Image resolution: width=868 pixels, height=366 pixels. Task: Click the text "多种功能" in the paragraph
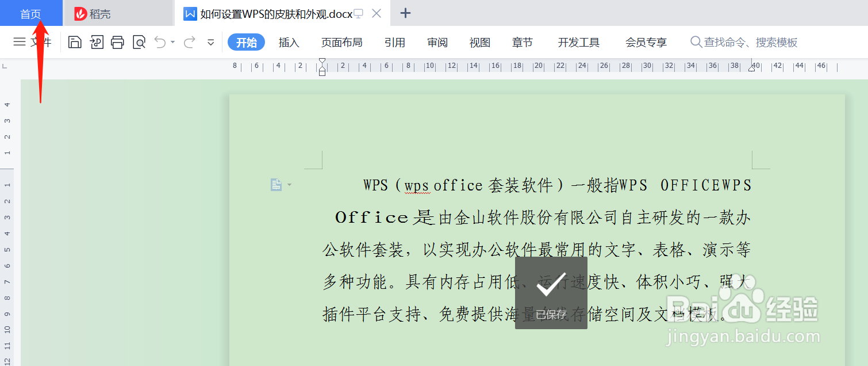coord(355,282)
